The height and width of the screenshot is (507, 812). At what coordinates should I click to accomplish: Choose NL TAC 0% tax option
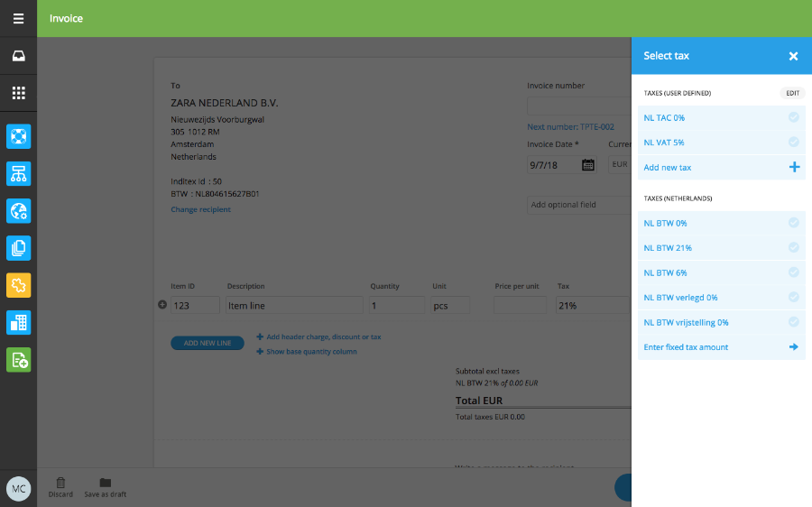pos(722,117)
